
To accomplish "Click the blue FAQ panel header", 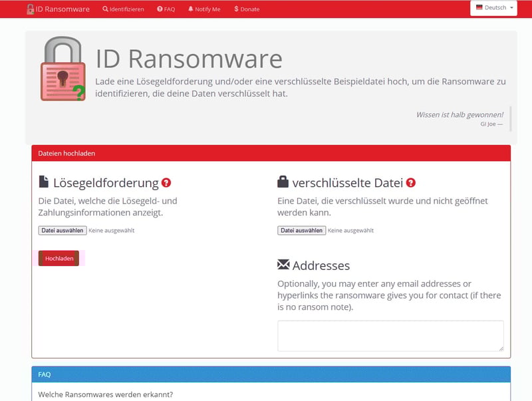I will 271,374.
